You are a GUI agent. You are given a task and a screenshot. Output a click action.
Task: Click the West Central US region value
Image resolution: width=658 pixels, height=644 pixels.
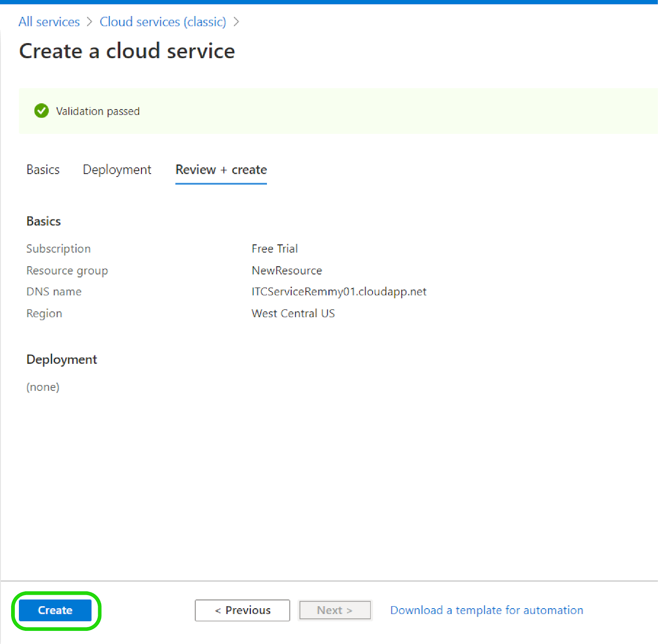[293, 313]
